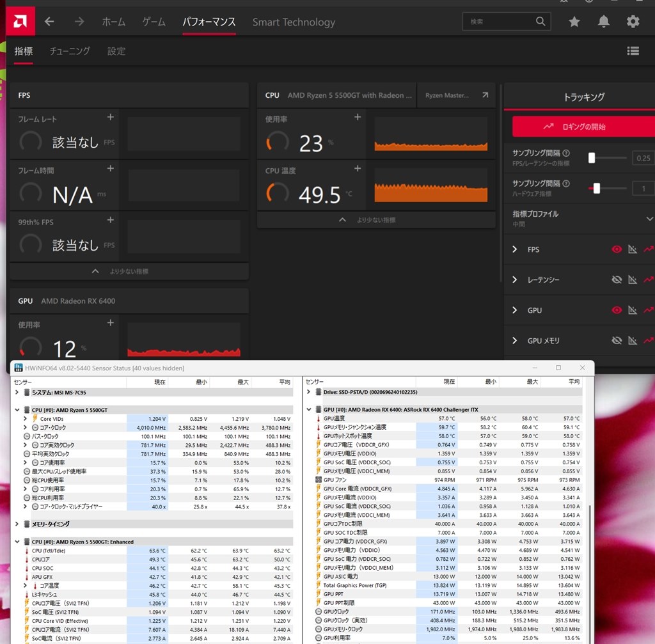This screenshot has width=655, height=644.
Task: Launch Ryzen Master via external link icon
Action: point(485,95)
